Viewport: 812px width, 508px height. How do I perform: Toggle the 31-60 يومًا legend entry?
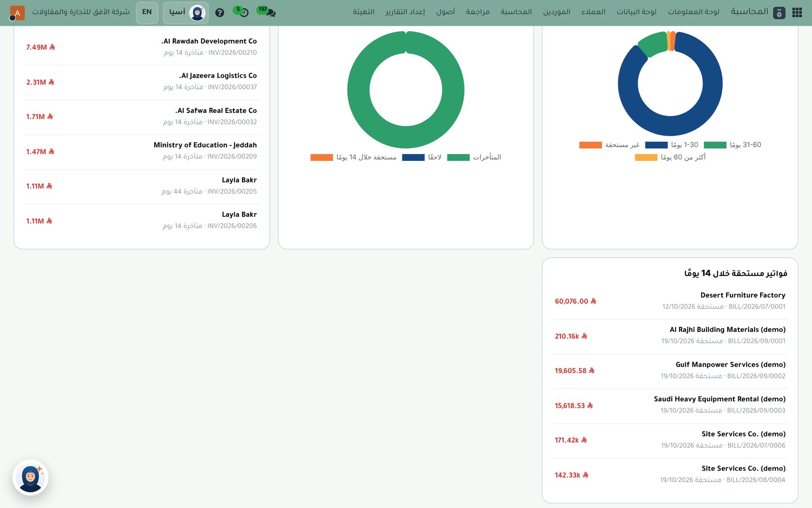pyautogui.click(x=733, y=145)
